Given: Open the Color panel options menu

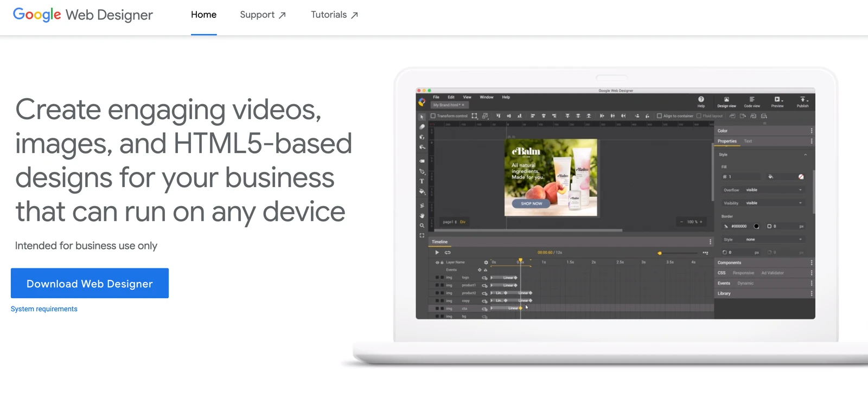Looking at the screenshot, I should (812, 131).
